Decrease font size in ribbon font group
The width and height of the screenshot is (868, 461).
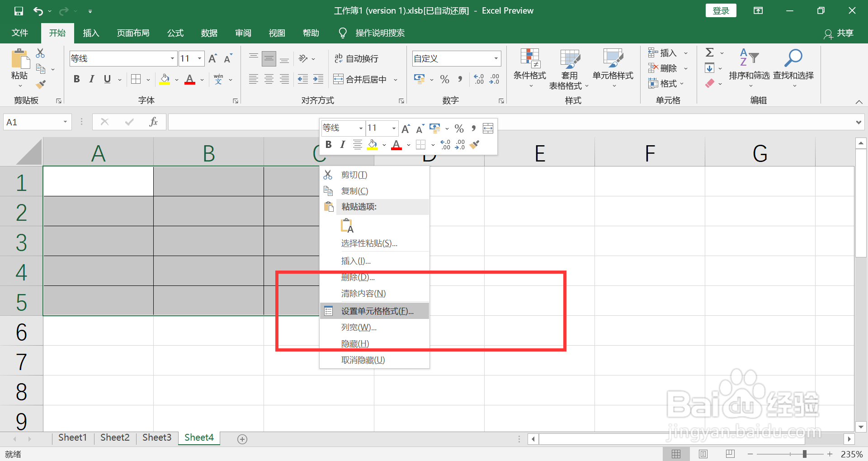[228, 58]
